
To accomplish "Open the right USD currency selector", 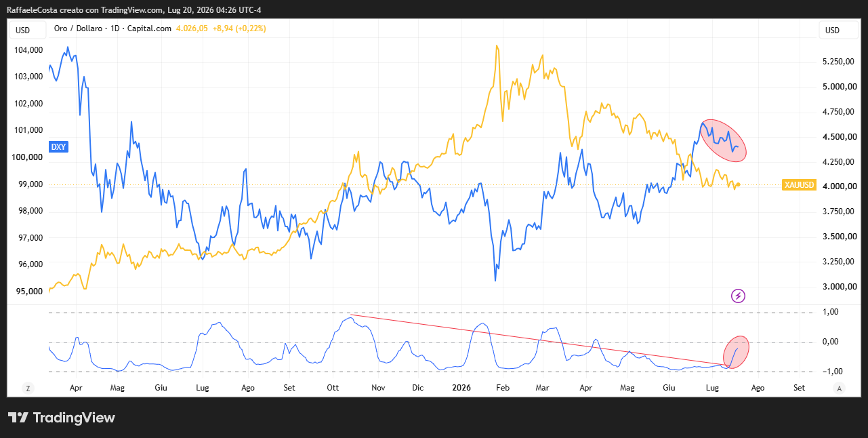I will [x=832, y=30].
